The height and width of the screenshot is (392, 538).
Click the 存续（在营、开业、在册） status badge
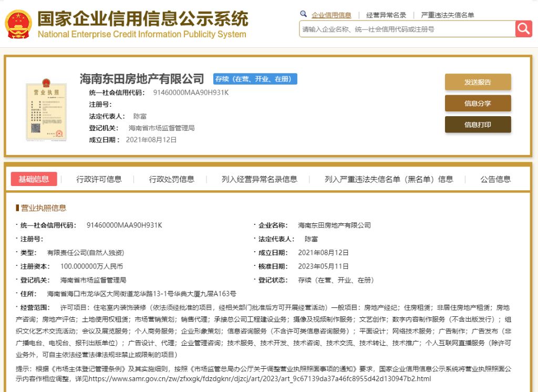(255, 79)
